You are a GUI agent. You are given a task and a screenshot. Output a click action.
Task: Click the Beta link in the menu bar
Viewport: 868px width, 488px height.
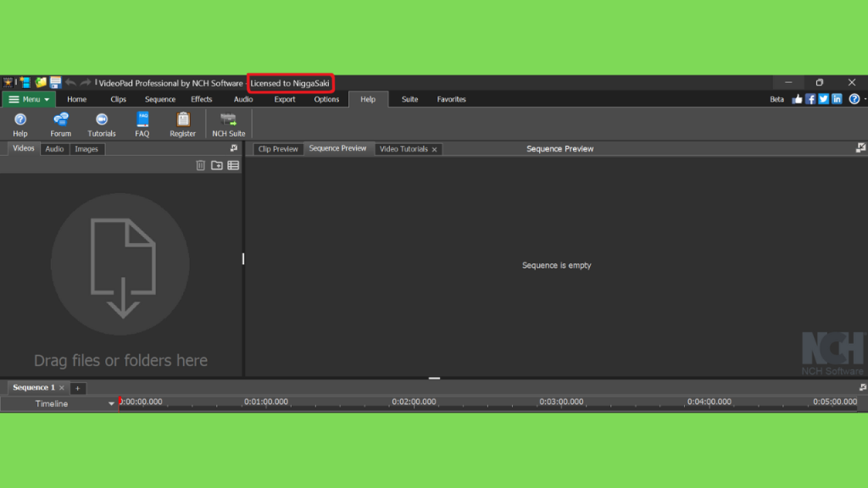(x=776, y=100)
